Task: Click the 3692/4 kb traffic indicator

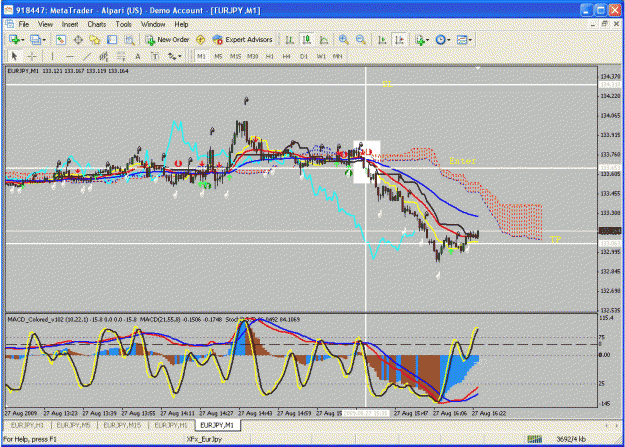Action: click(571, 439)
